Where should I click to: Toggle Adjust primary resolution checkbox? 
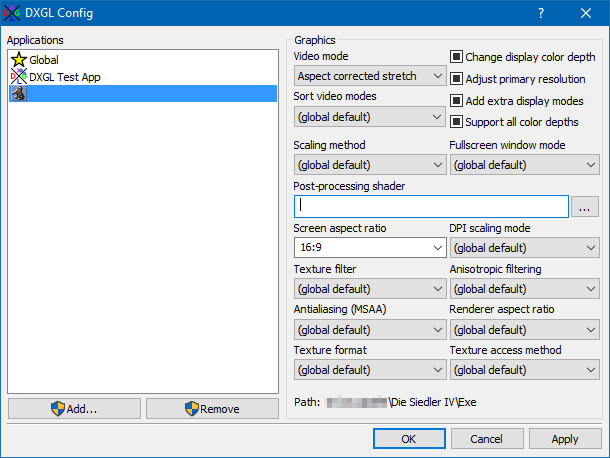tap(456, 79)
